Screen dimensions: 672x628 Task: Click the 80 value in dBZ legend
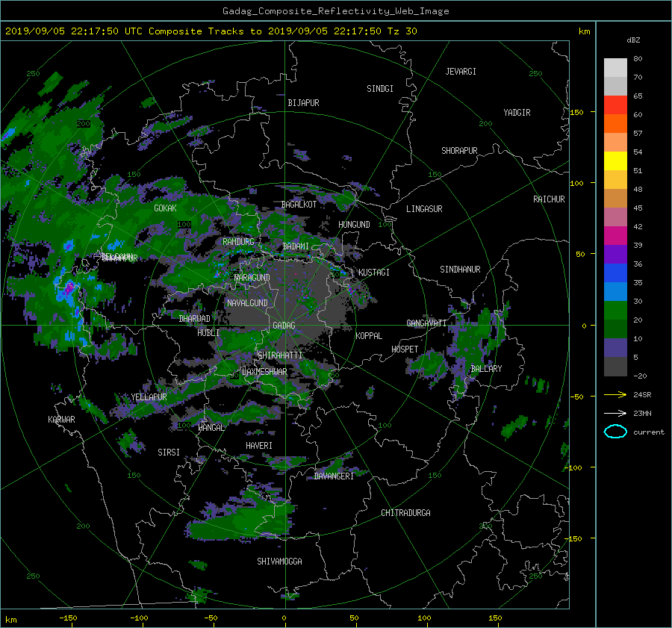pos(638,59)
